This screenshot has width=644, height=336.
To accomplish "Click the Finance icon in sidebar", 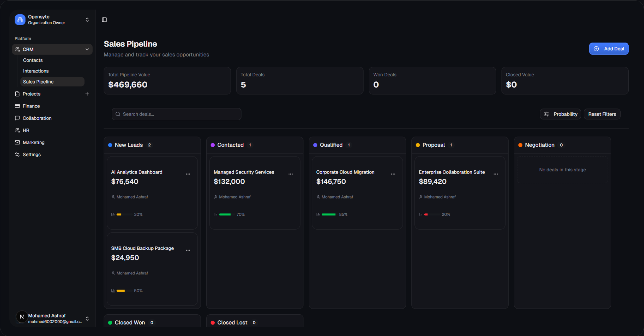I will coord(17,106).
